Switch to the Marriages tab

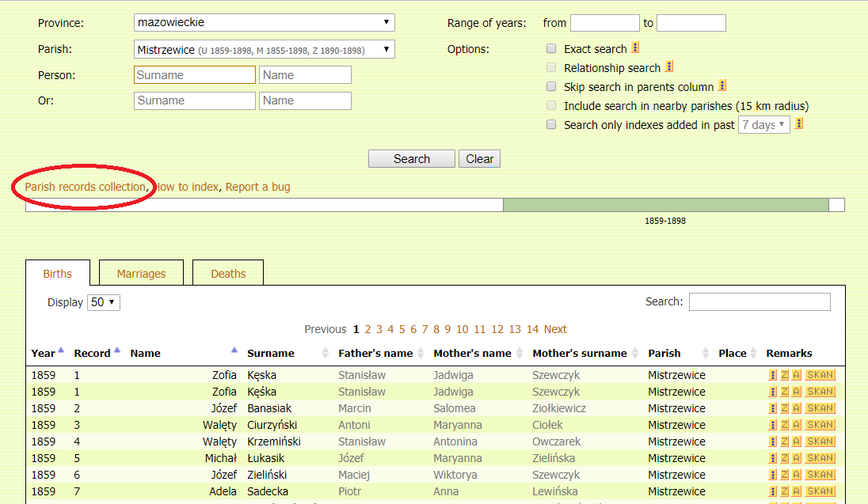coord(141,274)
